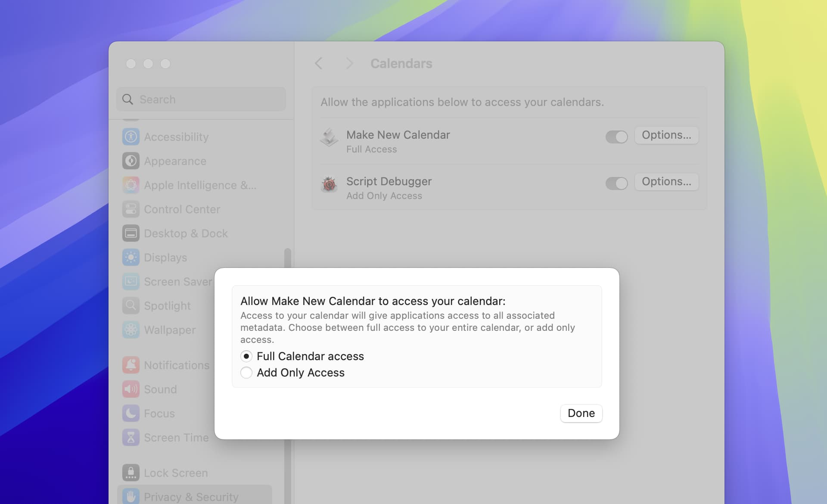
Task: Click the Calendars pane title
Action: [401, 63]
